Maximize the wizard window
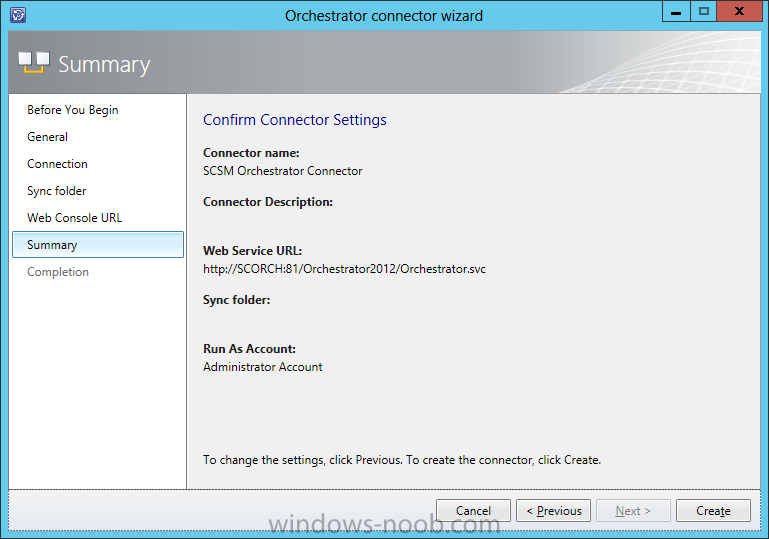 [703, 12]
